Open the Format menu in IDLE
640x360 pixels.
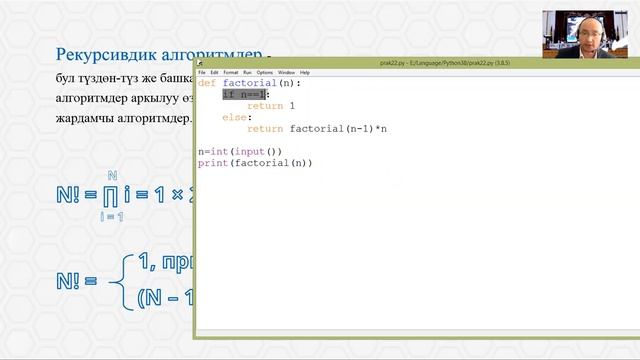click(x=231, y=72)
